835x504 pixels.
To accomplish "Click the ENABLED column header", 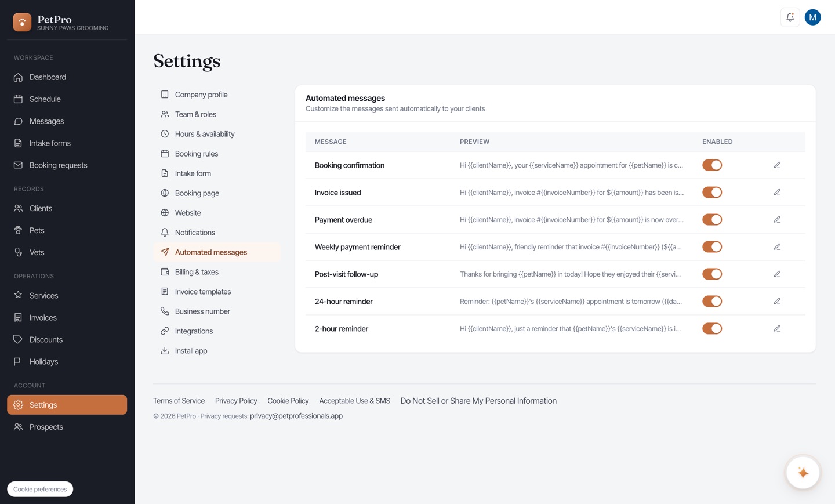I will pyautogui.click(x=717, y=142).
